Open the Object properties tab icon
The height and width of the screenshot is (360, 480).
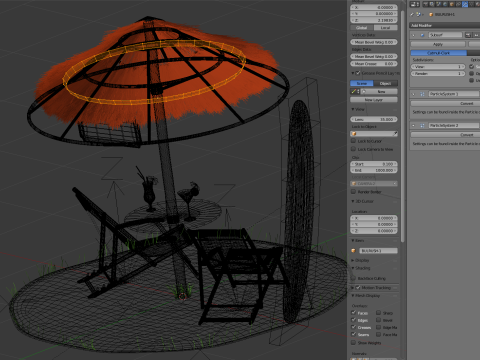[x=452, y=4]
